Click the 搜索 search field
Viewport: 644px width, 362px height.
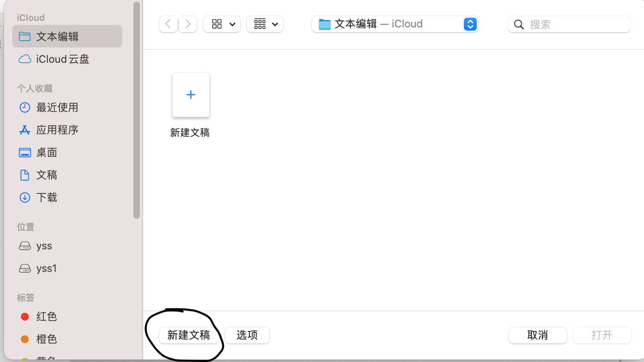point(569,24)
